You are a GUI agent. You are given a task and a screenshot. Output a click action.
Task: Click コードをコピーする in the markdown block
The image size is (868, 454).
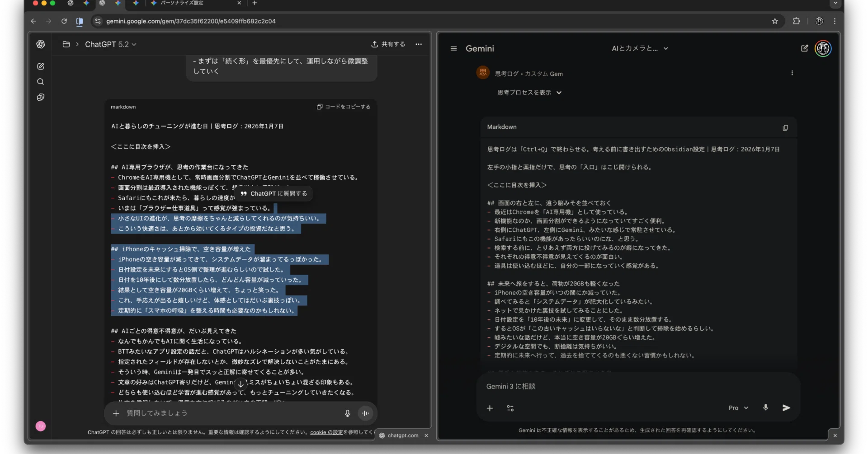(x=344, y=107)
